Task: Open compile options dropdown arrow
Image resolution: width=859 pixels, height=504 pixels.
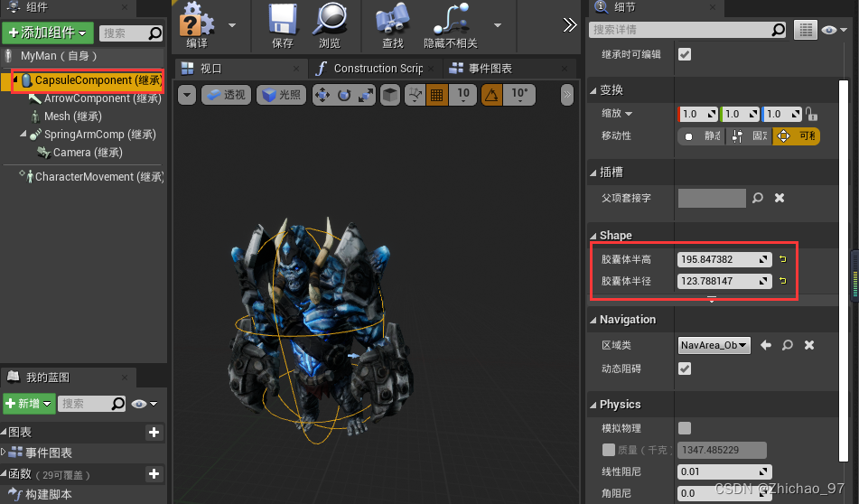Action: coord(232,25)
